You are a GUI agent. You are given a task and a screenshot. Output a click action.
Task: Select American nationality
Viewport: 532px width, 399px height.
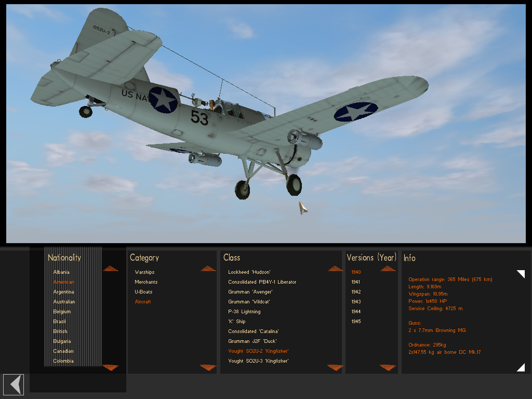tap(63, 282)
